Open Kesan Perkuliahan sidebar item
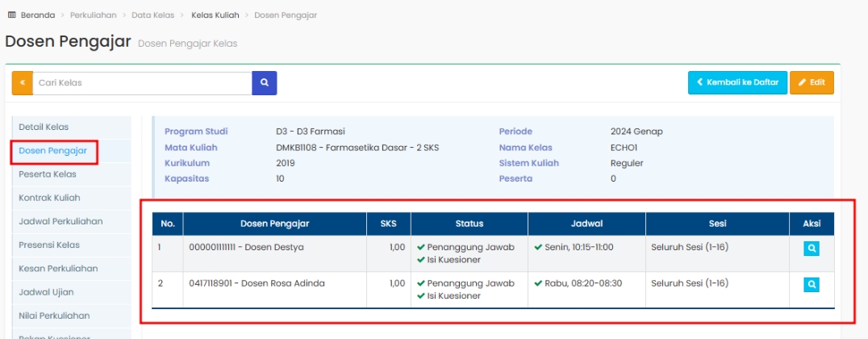 [58, 269]
